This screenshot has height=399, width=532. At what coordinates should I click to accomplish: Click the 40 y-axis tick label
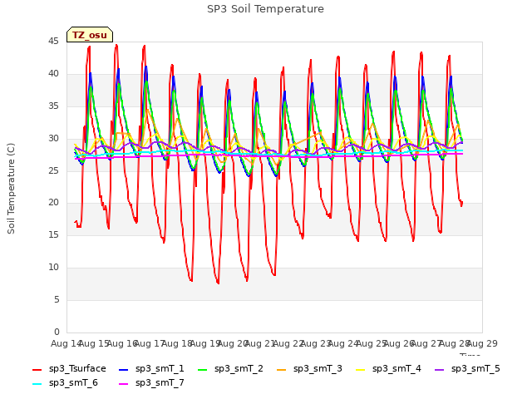(x=53, y=74)
